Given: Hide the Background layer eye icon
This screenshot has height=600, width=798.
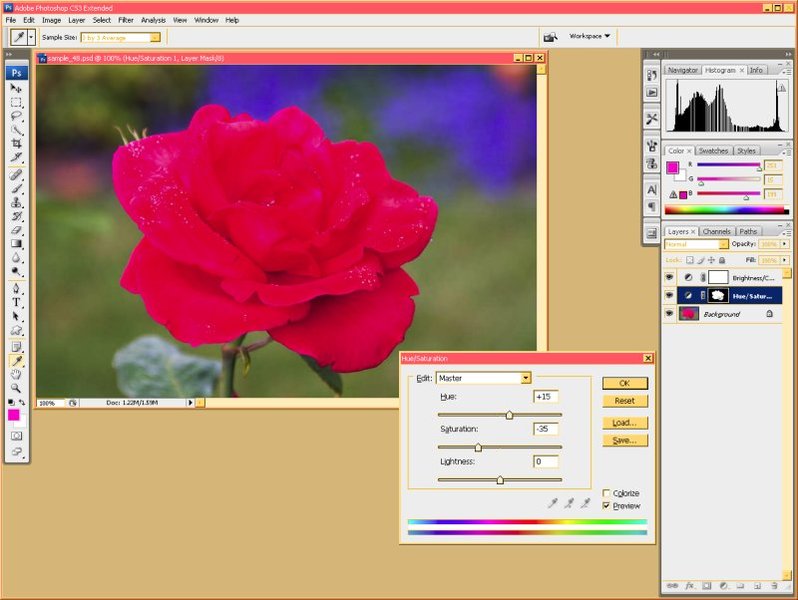Looking at the screenshot, I should [x=670, y=314].
